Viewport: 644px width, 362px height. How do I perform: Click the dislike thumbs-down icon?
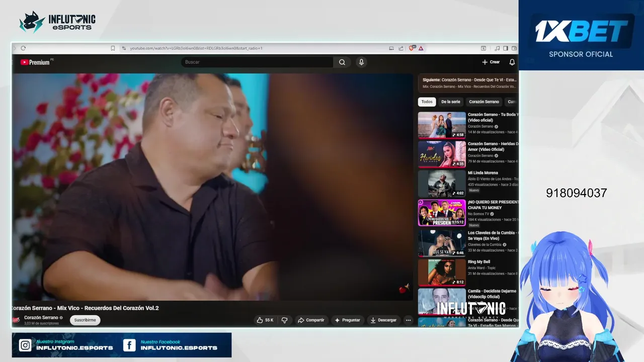pos(284,320)
